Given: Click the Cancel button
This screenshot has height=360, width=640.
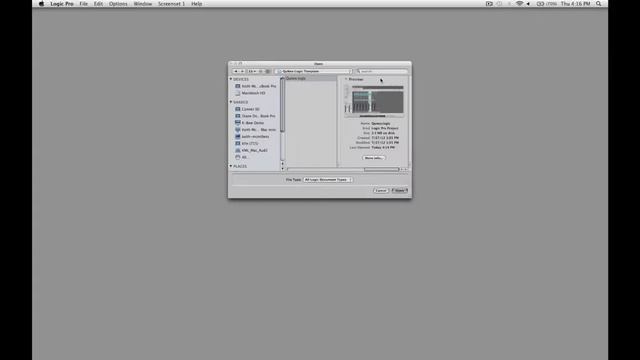Looking at the screenshot, I should (x=380, y=191).
